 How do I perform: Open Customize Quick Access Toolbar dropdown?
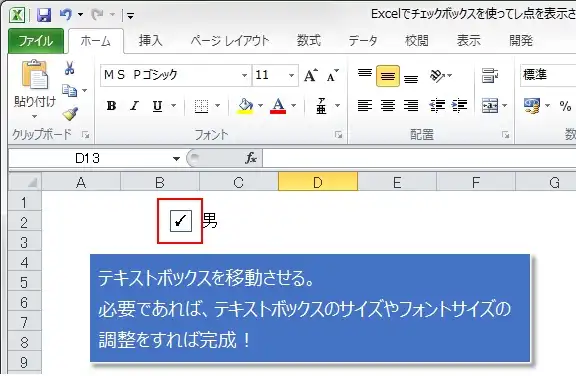(130, 15)
